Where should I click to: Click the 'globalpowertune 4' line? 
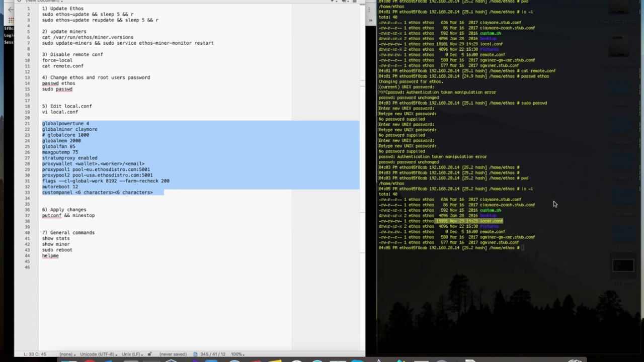(x=65, y=124)
